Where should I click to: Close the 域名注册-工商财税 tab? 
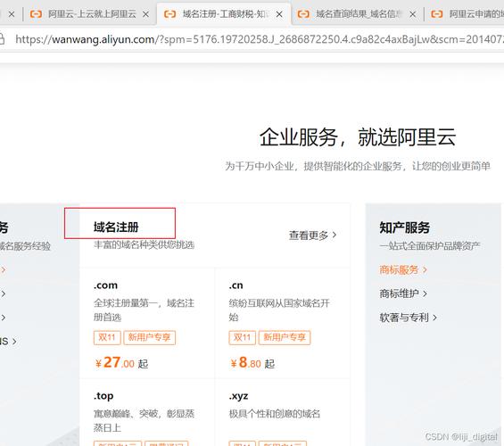point(279,14)
